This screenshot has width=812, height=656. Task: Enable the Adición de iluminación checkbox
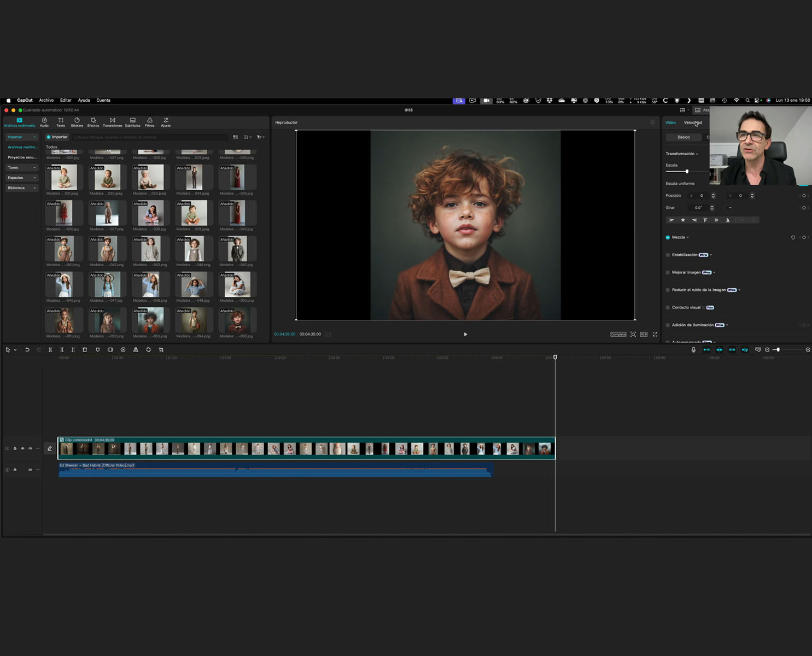(668, 325)
